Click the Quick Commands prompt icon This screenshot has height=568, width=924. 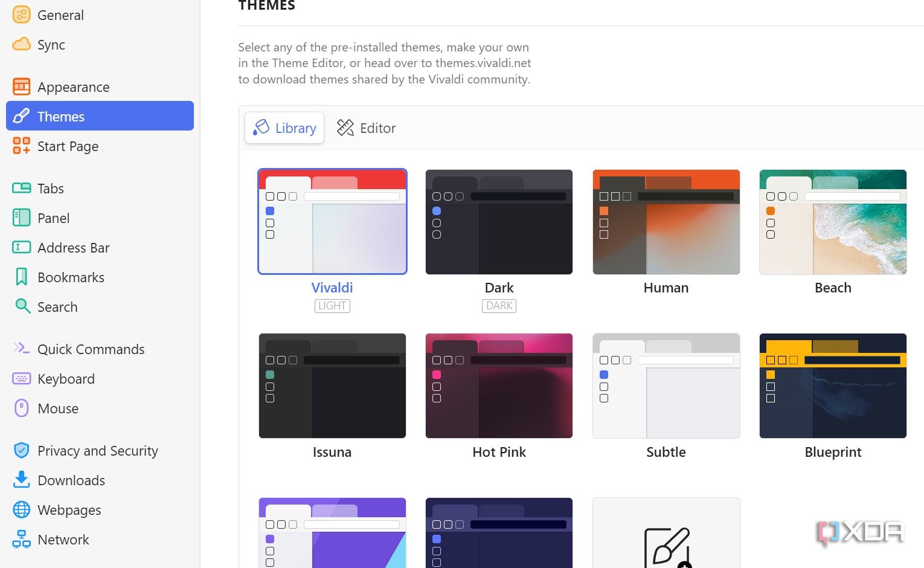[22, 348]
